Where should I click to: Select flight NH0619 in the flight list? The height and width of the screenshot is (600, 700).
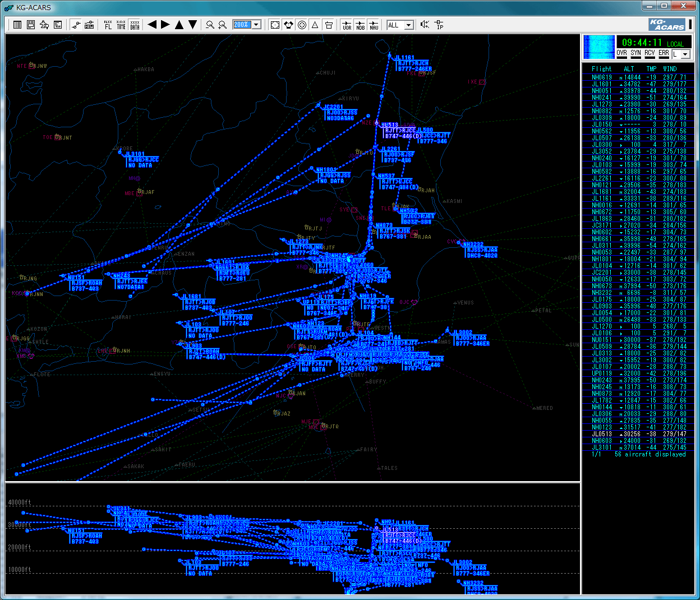pyautogui.click(x=602, y=77)
